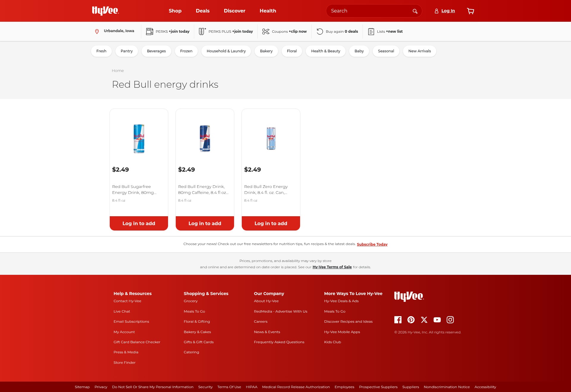Open Hy-Vee X social icon

424,320
